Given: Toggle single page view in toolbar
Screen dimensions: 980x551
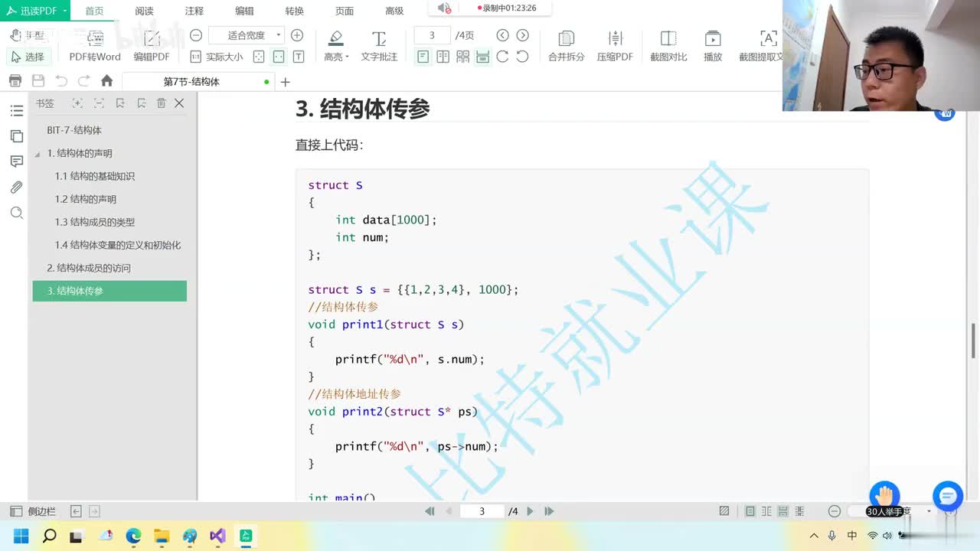Looking at the screenshot, I should click(423, 57).
